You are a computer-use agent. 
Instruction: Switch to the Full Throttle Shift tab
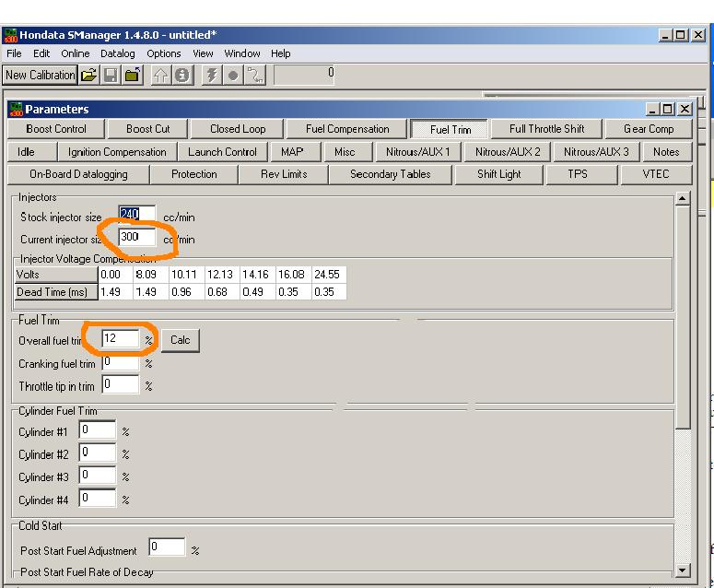pos(546,129)
